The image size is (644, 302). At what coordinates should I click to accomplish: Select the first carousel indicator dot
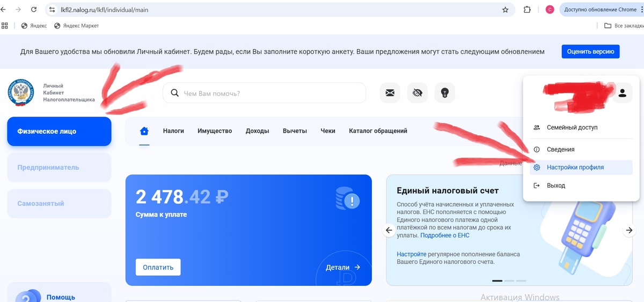pyautogui.click(x=497, y=281)
